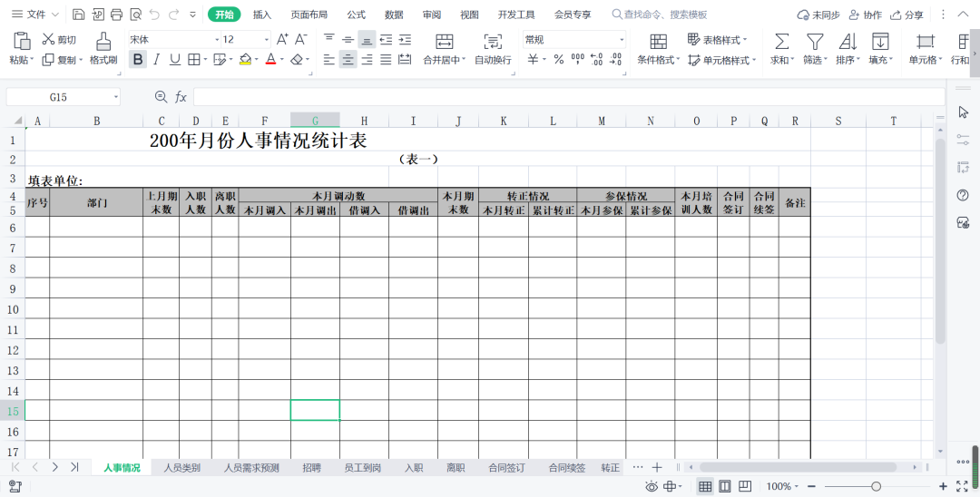The height and width of the screenshot is (497, 980).
Task: Click zoom in plus button
Action: [943, 486]
